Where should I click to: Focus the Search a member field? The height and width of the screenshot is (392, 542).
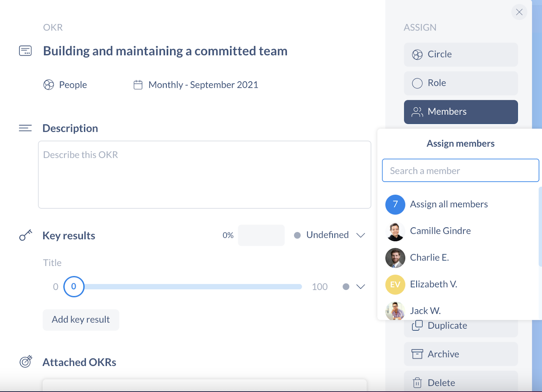[x=460, y=170]
